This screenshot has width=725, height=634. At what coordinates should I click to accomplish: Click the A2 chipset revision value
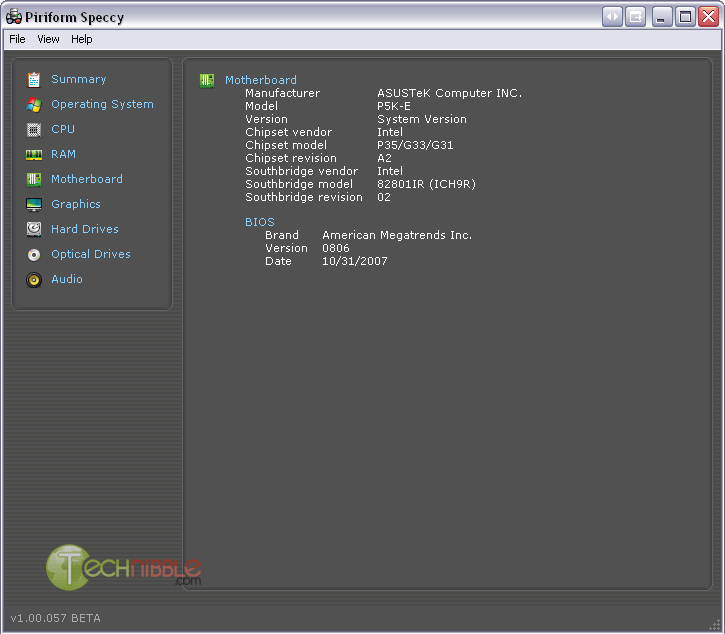[384, 158]
